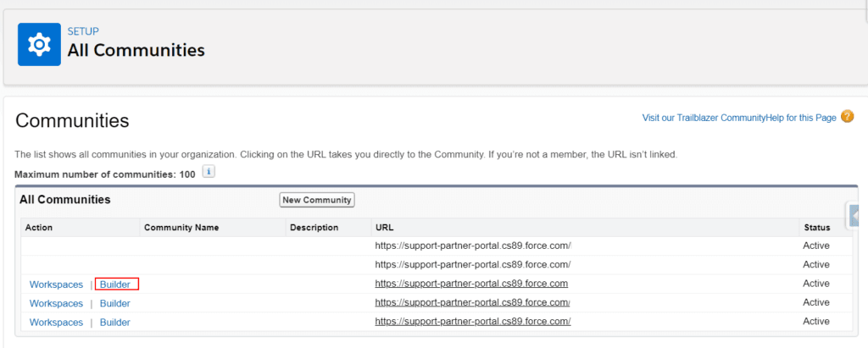
Task: Open the Builder link in the bottom row
Action: point(115,322)
